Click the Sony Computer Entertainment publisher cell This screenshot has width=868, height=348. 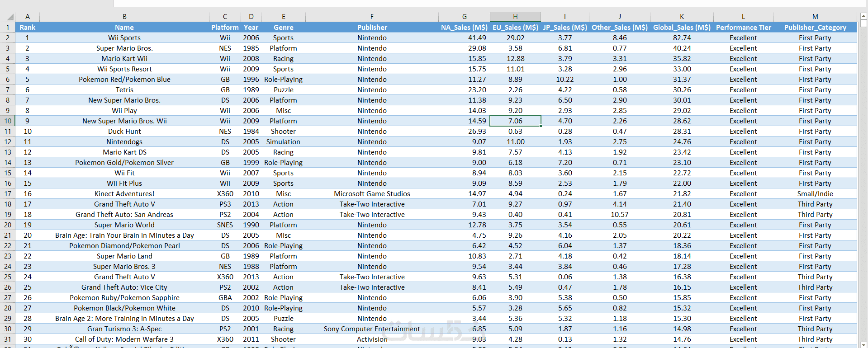(372, 329)
